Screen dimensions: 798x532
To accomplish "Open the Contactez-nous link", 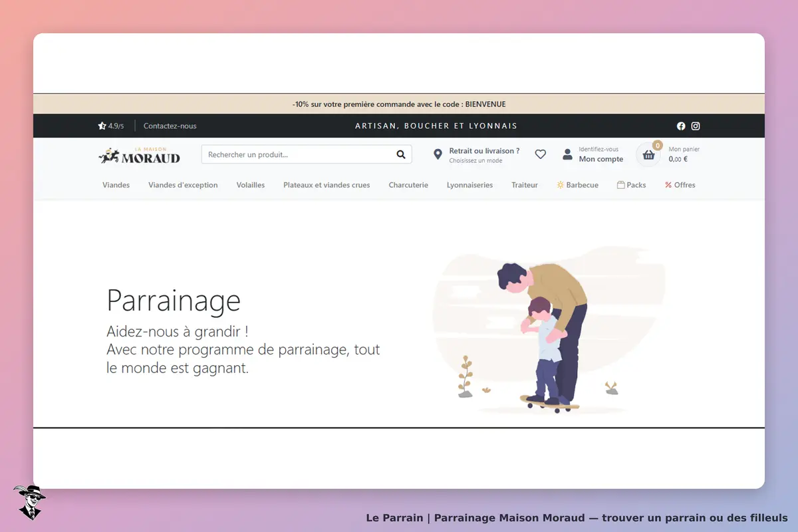I will 170,126.
